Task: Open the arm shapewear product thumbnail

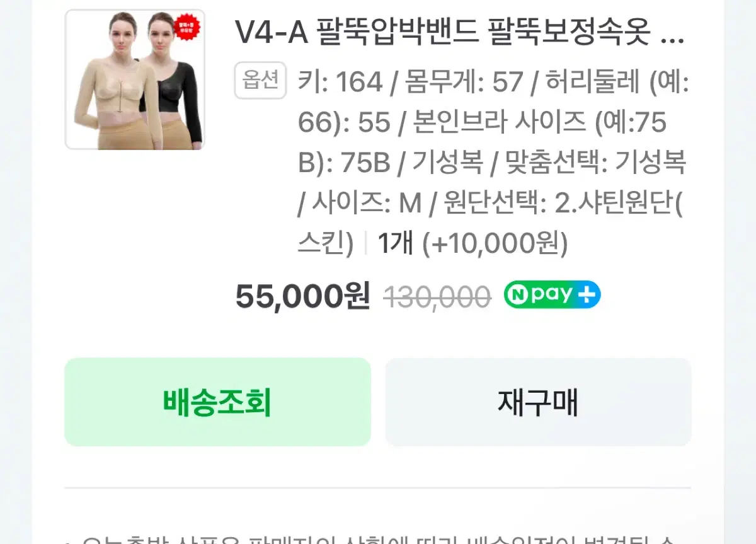Action: (x=135, y=79)
